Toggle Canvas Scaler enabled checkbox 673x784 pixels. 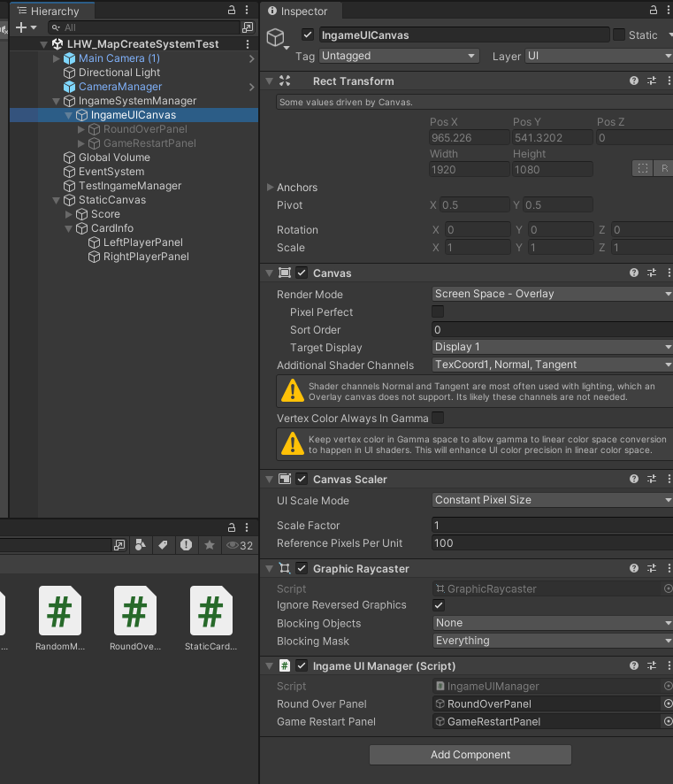tap(302, 479)
